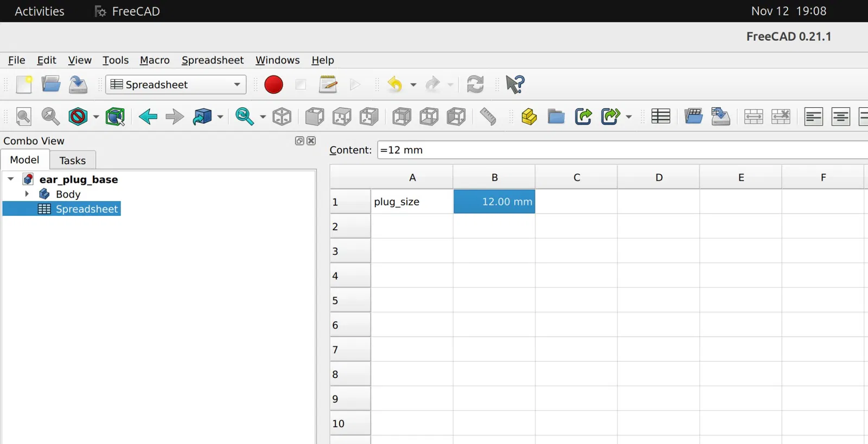Export the spreadsheet using the Export icon
Viewport: 868px width, 444px height.
click(720, 117)
